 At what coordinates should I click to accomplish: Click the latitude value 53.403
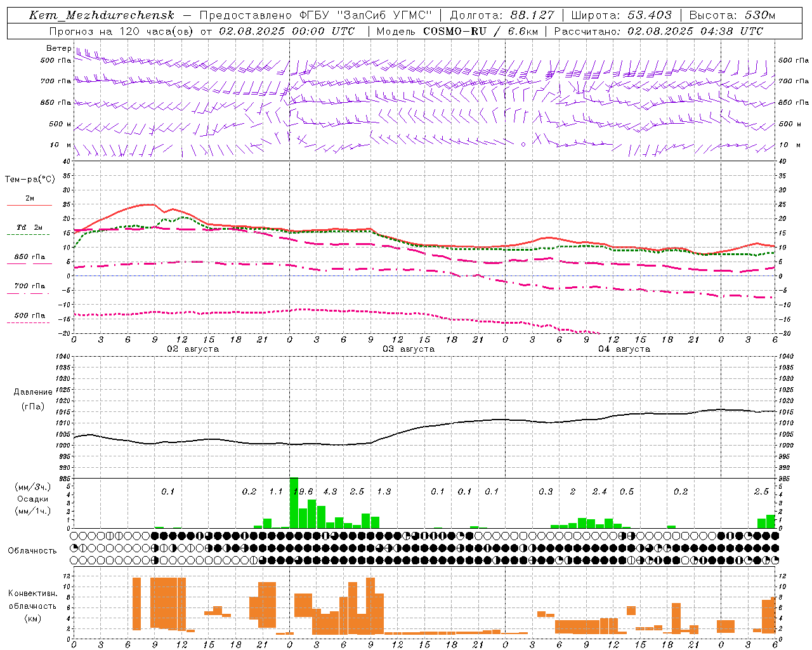pos(650,15)
